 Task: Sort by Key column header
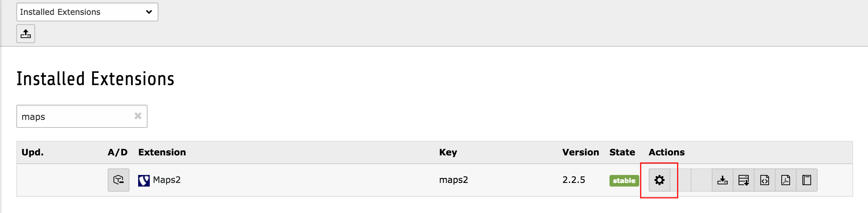tap(448, 153)
